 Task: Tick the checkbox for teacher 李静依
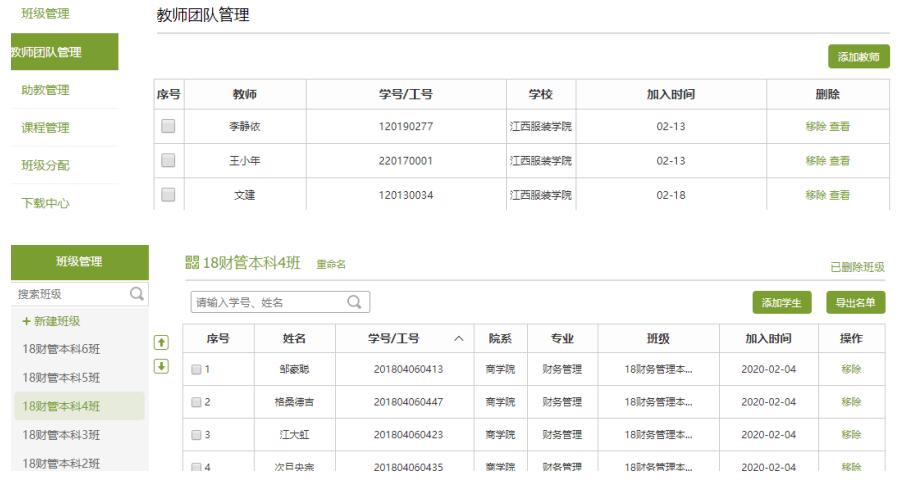click(x=168, y=127)
